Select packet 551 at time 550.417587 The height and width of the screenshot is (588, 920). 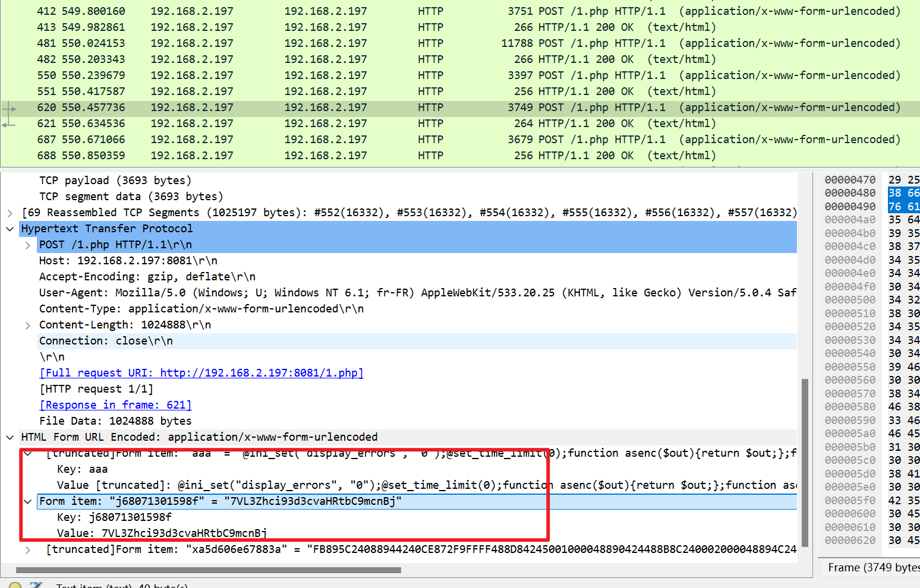pos(460,91)
